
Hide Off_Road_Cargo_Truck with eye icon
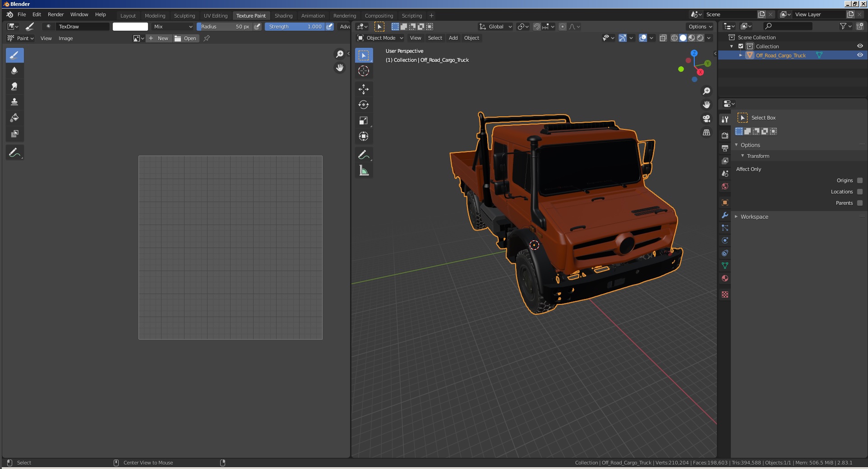coord(860,55)
